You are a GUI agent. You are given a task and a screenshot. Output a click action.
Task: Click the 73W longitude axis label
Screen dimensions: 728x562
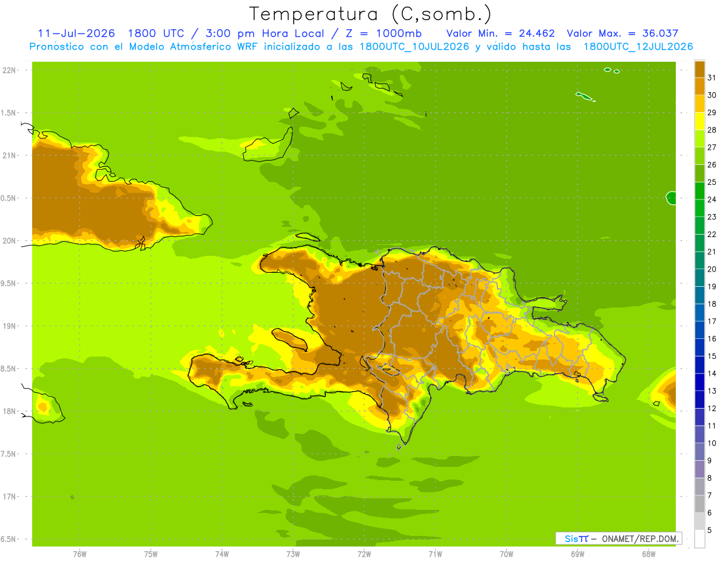[x=293, y=554]
